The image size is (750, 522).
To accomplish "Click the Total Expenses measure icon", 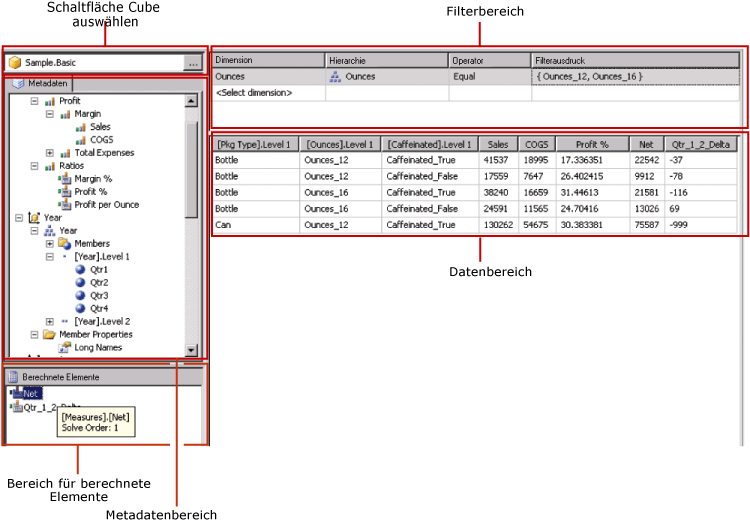I will click(65, 153).
